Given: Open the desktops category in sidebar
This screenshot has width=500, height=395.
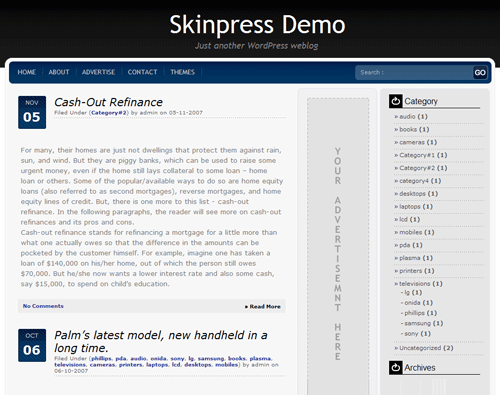Looking at the screenshot, I should 412,194.
